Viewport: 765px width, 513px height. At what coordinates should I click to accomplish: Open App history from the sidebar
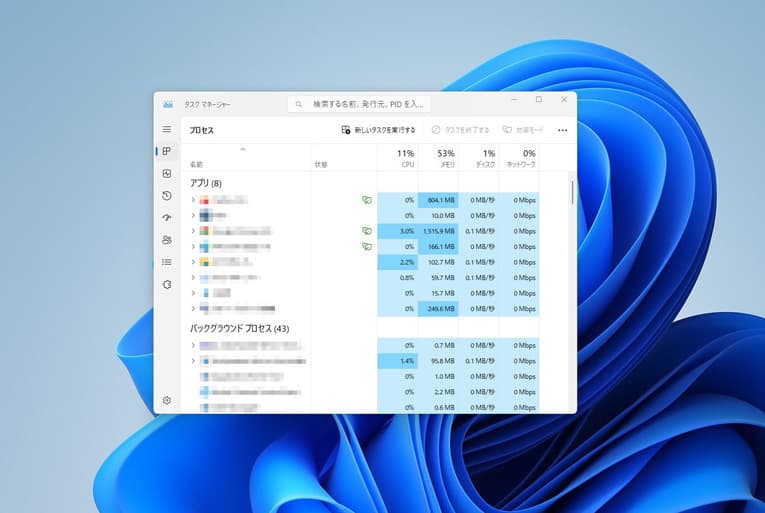coord(167,196)
